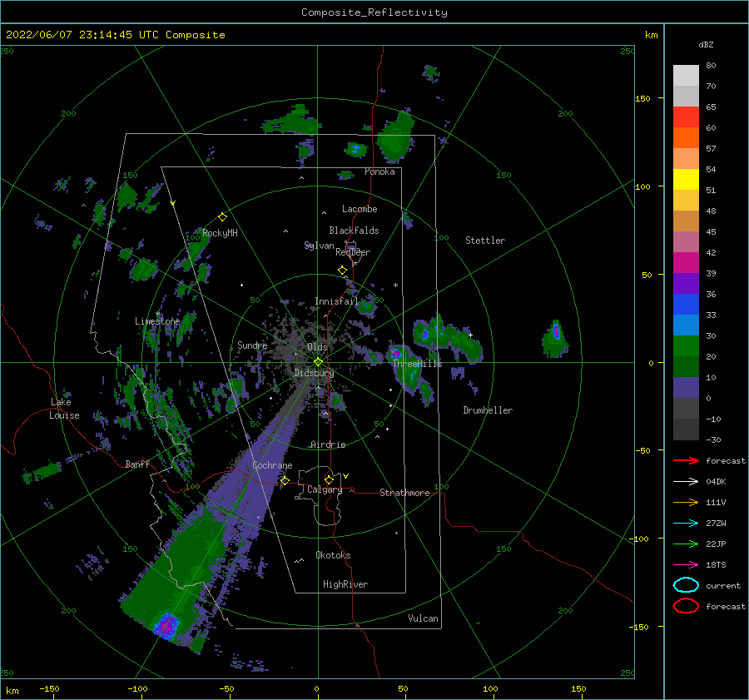The image size is (749, 700).
Task: Click the orange 111V arrow icon
Action: pyautogui.click(x=686, y=502)
